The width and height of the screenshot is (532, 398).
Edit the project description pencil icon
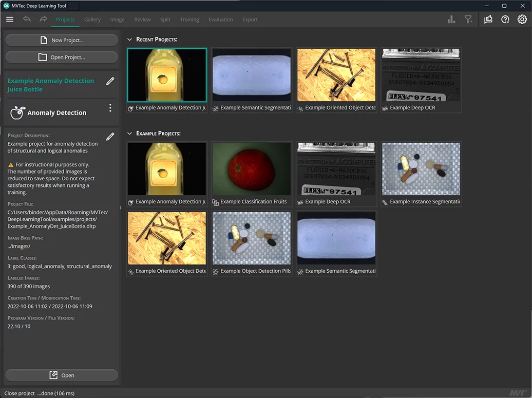[x=110, y=137]
